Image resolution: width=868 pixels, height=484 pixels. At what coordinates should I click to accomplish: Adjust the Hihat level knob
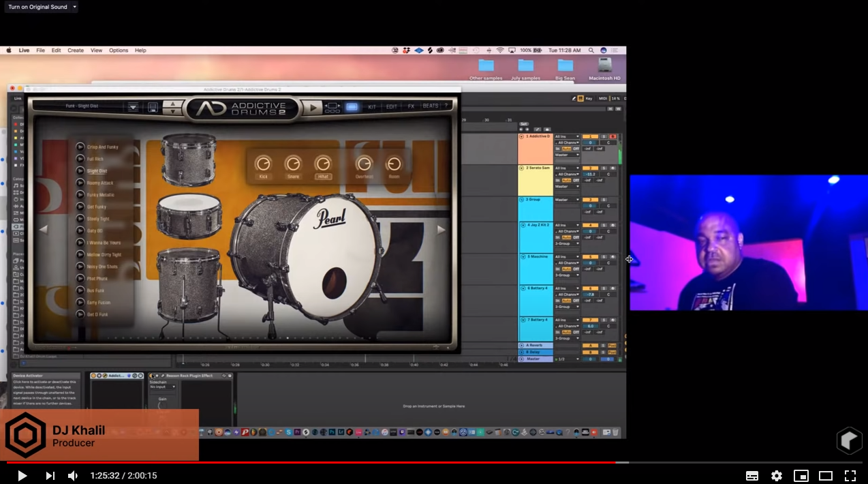point(323,164)
